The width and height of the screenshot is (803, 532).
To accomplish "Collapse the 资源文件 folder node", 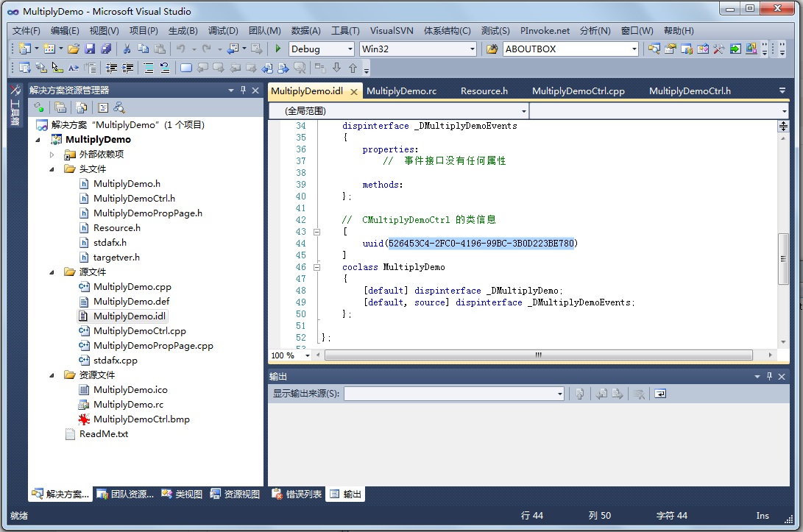I will (x=52, y=375).
